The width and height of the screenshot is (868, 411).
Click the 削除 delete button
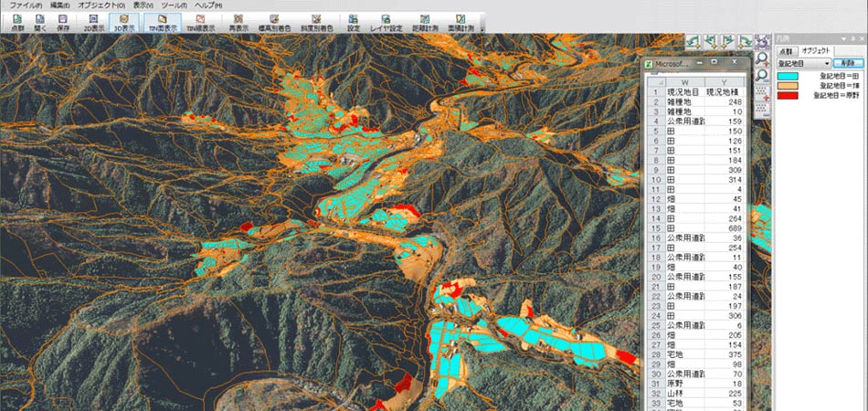(849, 64)
